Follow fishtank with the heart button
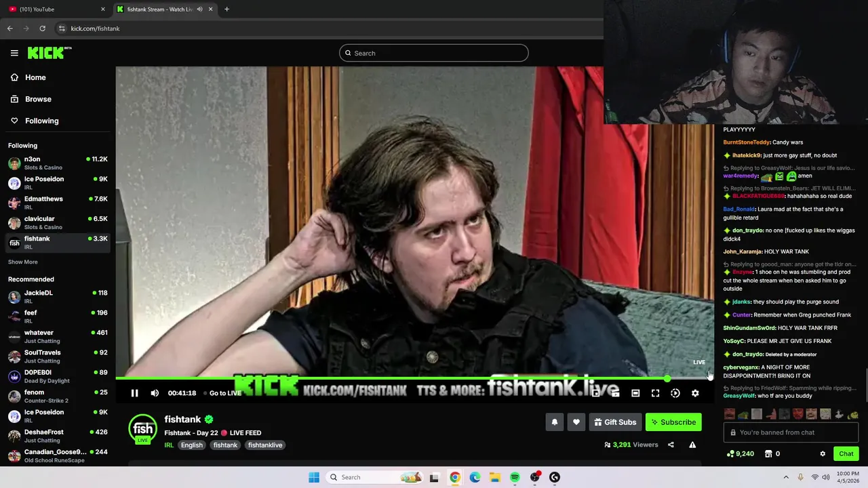 pos(576,422)
